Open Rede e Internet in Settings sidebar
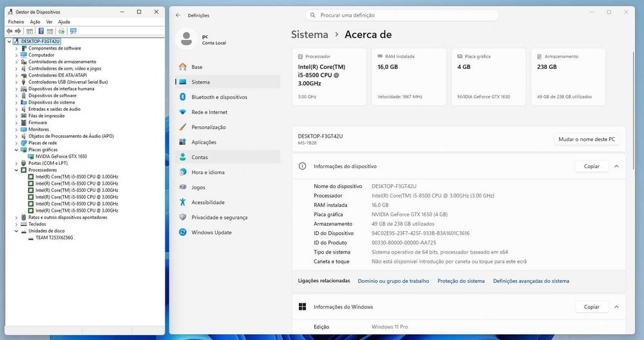The image size is (644, 340). pyautogui.click(x=228, y=112)
